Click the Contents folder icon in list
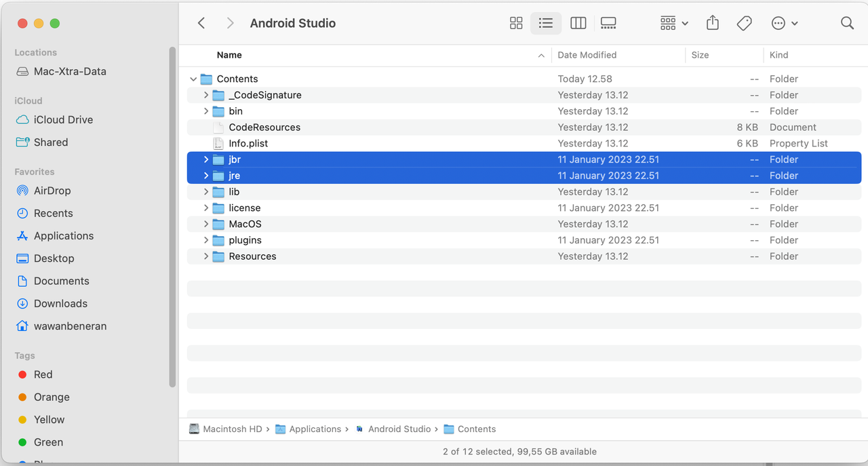 point(206,79)
